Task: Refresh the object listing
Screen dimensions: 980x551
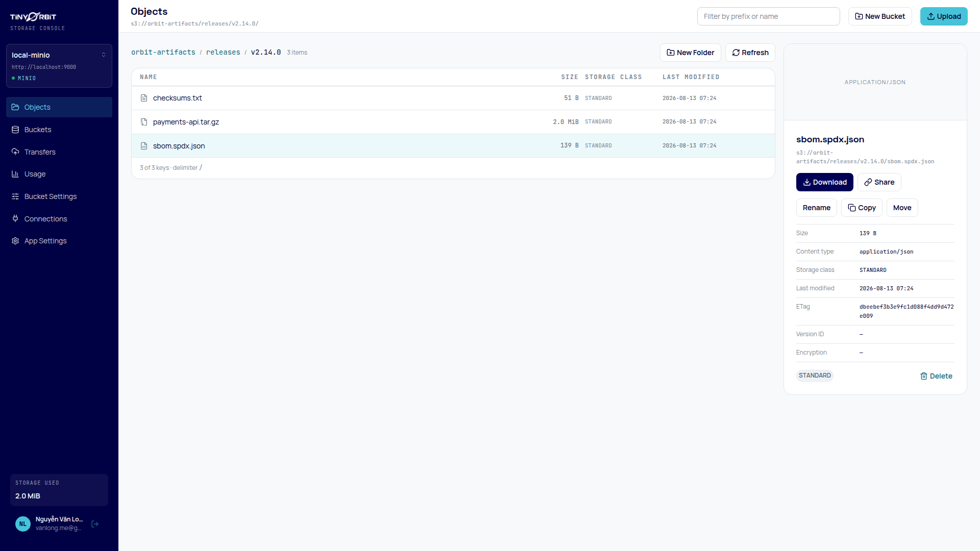Action: [750, 53]
